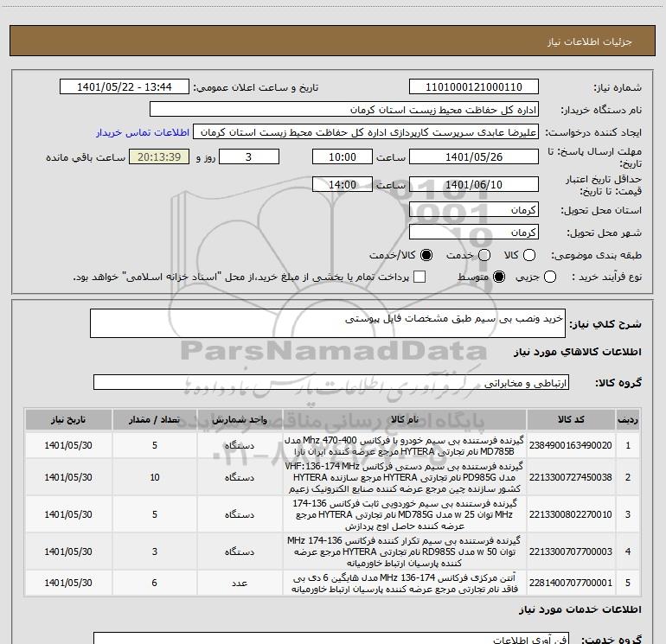Click the واحد شمارش column header

[240, 419]
